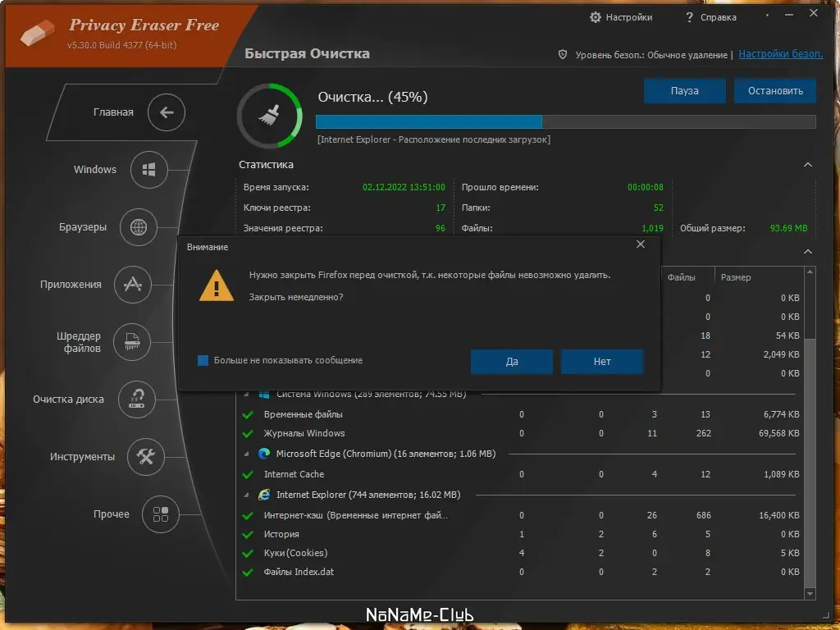Click the Internet Explorer icon in list
This screenshot has height=630, width=840.
click(x=264, y=495)
